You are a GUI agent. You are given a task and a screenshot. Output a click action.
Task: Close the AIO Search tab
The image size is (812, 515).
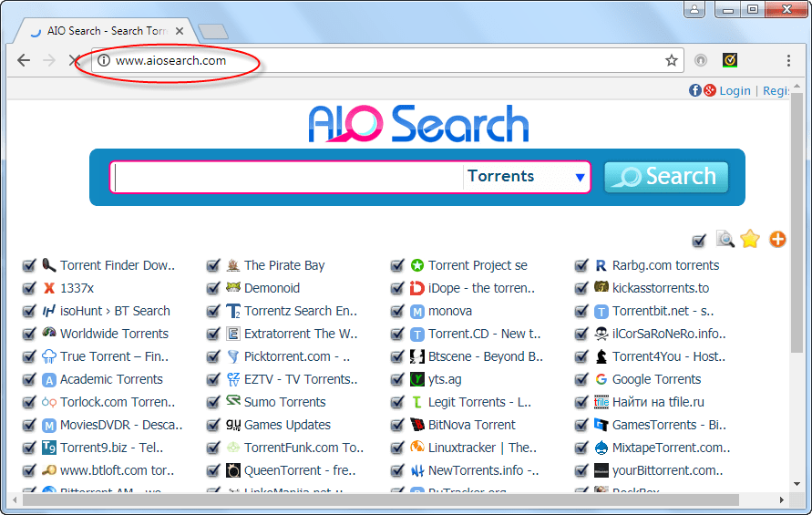(180, 31)
